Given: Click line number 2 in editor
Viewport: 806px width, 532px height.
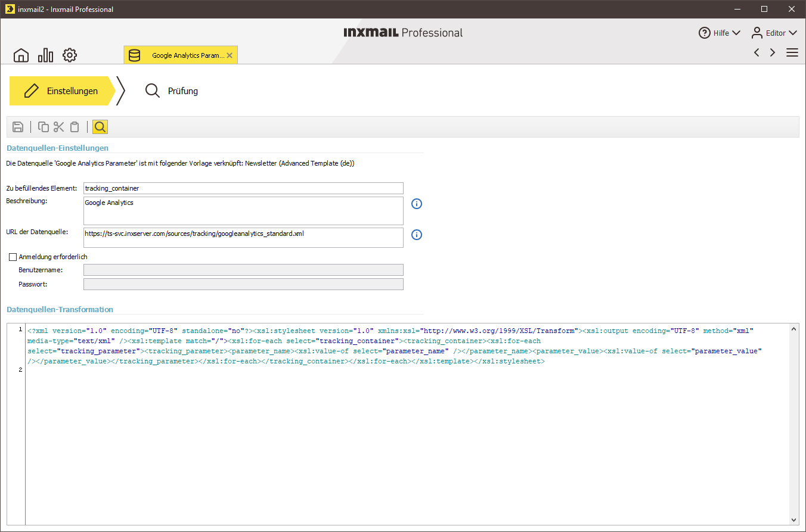Looking at the screenshot, I should (x=20, y=370).
